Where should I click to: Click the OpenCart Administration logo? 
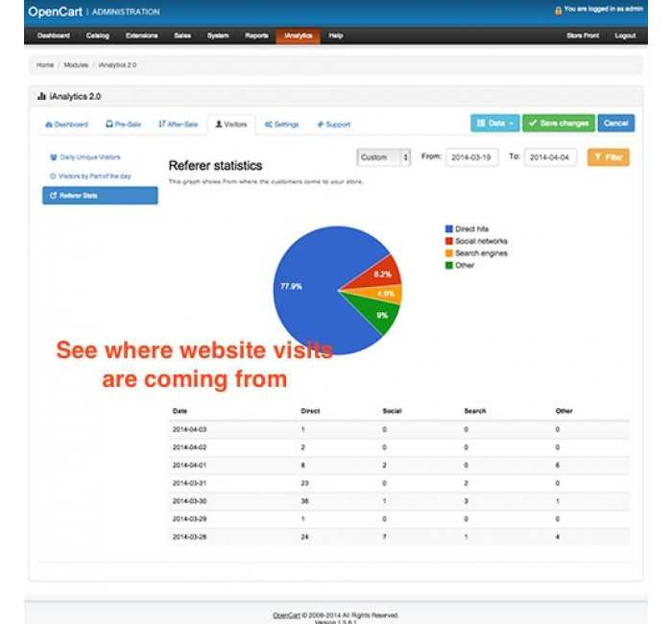pyautogui.click(x=94, y=12)
